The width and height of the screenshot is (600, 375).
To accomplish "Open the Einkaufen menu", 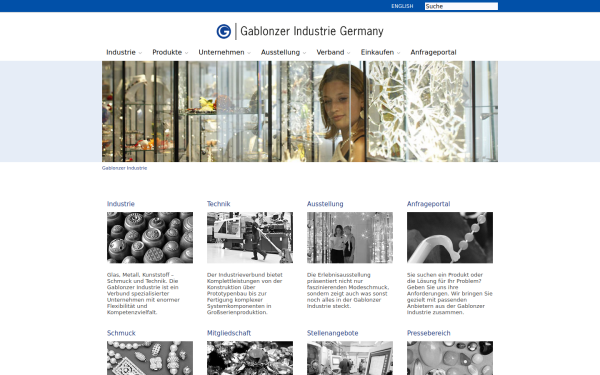I will [377, 52].
